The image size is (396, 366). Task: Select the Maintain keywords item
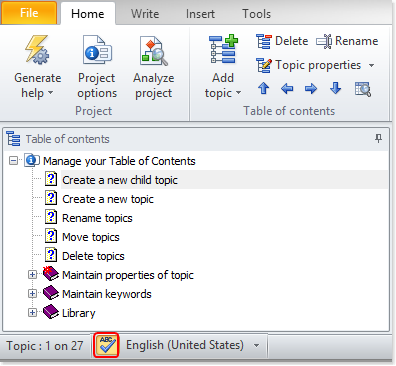107,294
